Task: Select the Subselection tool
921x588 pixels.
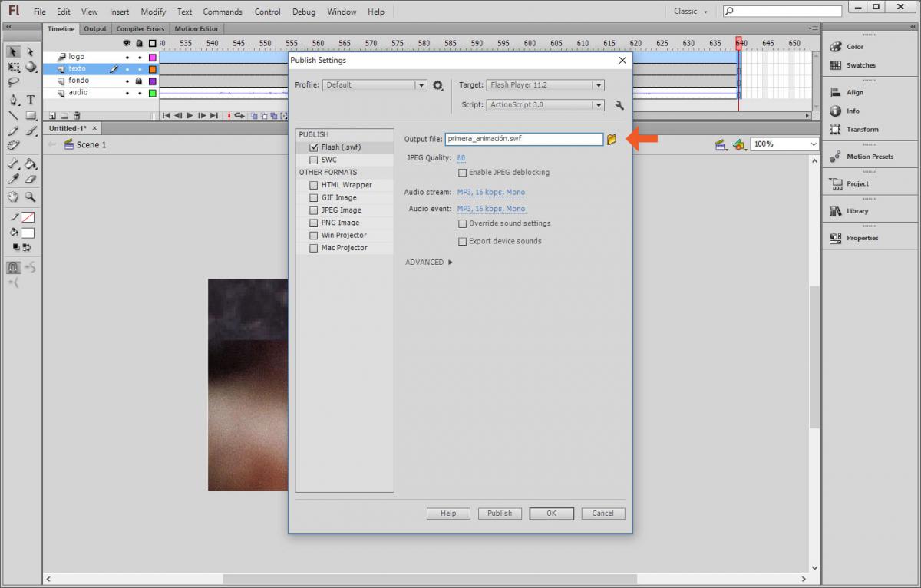Action: [x=30, y=51]
